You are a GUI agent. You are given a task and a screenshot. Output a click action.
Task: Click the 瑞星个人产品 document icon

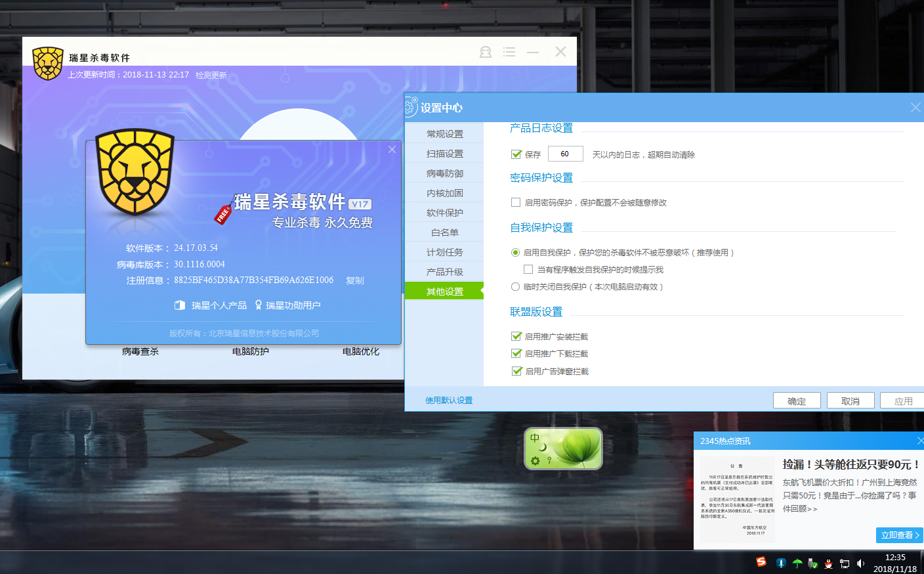click(180, 305)
